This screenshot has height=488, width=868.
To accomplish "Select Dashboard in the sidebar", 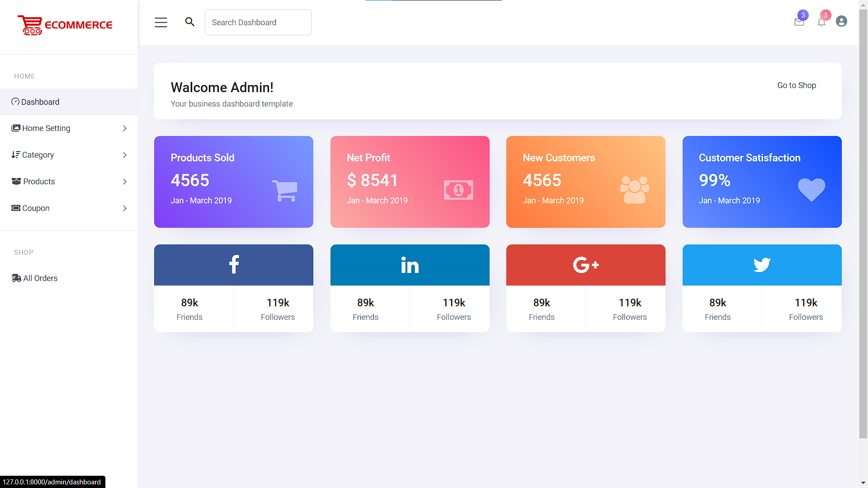I will pos(40,102).
